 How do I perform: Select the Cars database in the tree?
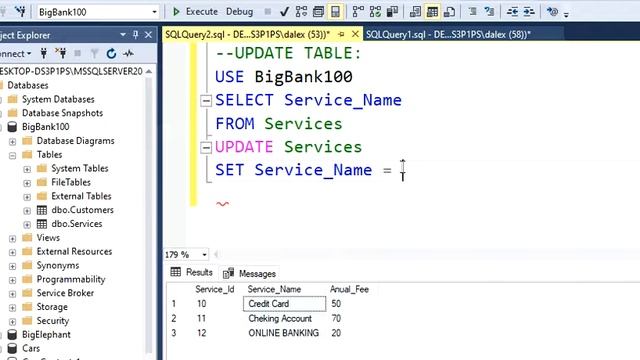pos(31,348)
